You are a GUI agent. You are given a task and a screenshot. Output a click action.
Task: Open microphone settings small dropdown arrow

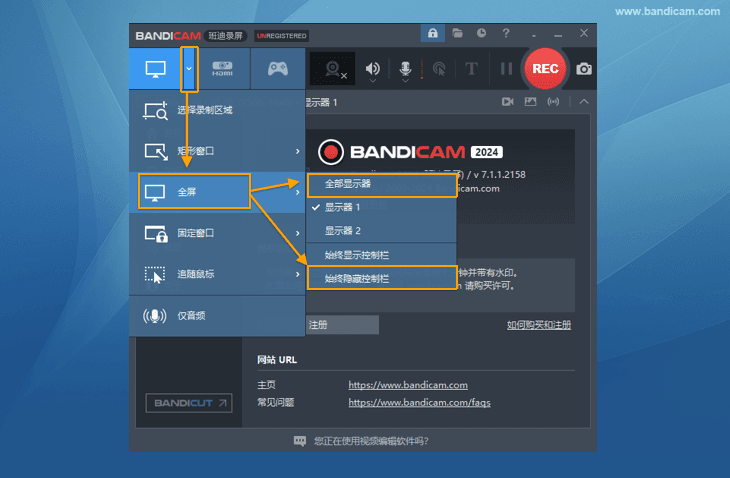pyautogui.click(x=406, y=81)
